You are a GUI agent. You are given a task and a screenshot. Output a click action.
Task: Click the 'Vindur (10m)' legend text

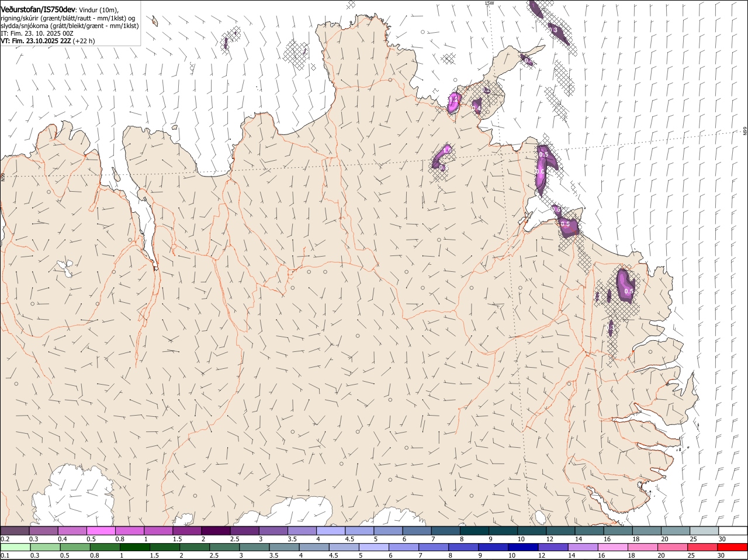point(98,10)
